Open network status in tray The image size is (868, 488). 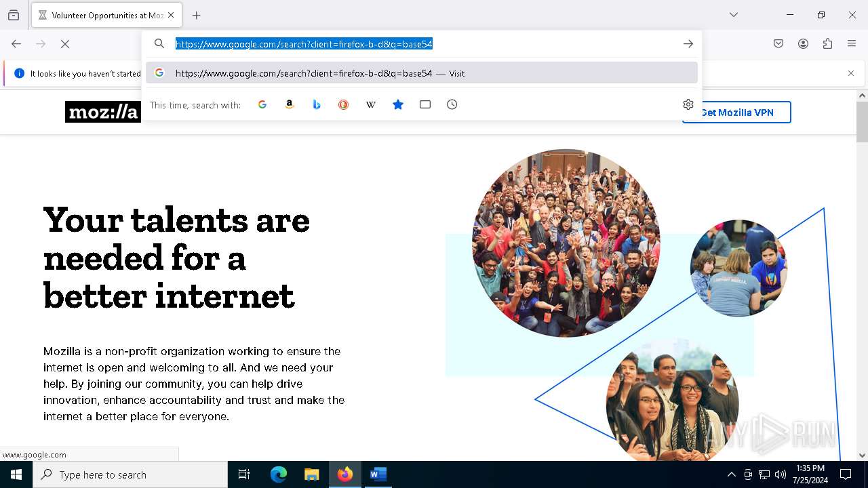(x=764, y=474)
